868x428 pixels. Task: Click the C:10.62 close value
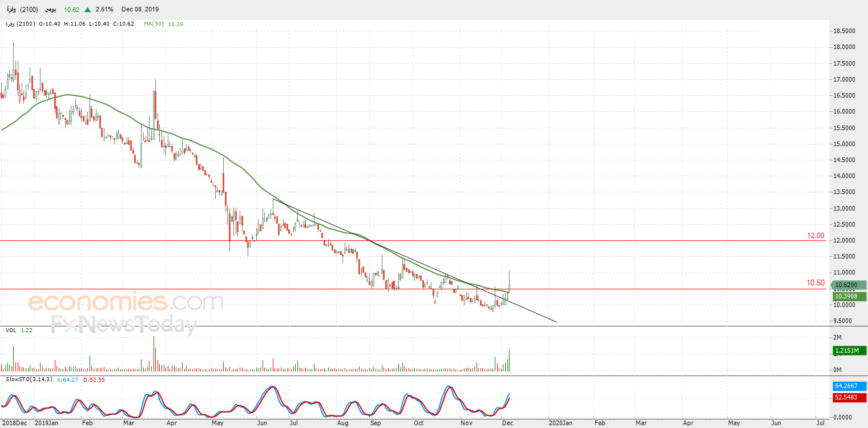123,24
